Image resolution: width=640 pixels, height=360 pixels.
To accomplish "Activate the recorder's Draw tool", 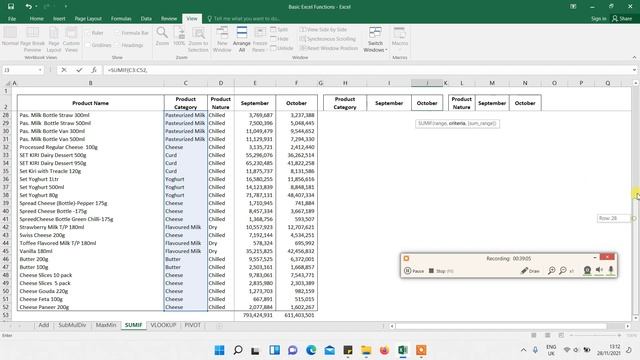I will click(x=530, y=271).
